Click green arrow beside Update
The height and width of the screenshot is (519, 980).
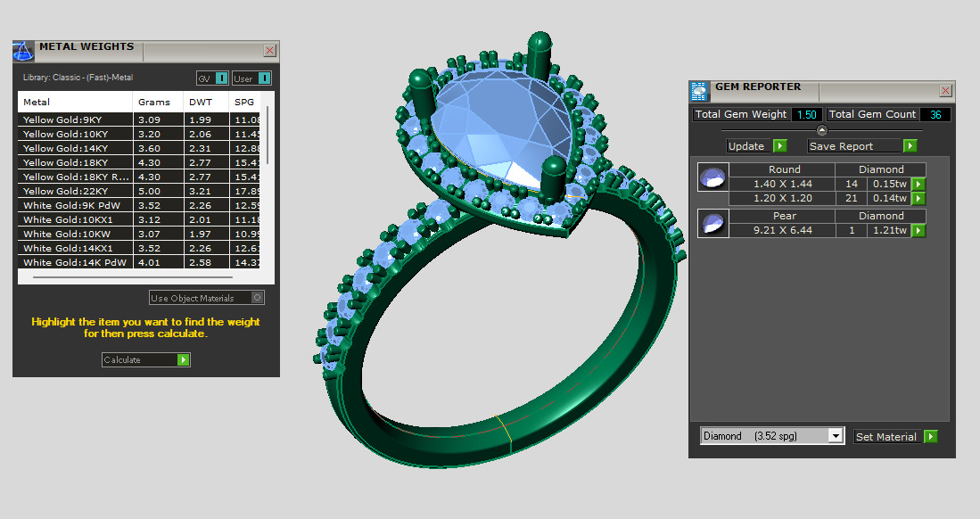tap(780, 145)
